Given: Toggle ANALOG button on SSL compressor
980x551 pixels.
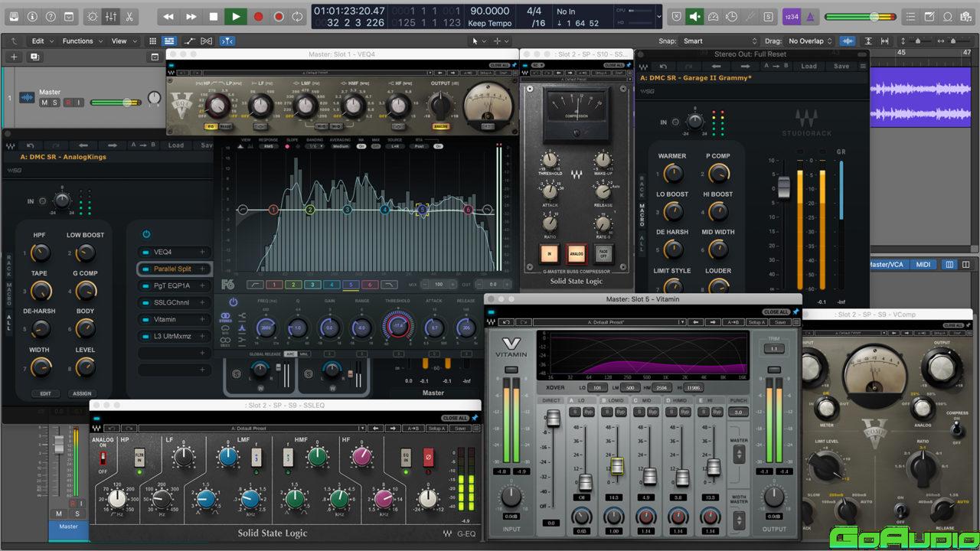Looking at the screenshot, I should click(x=576, y=254).
